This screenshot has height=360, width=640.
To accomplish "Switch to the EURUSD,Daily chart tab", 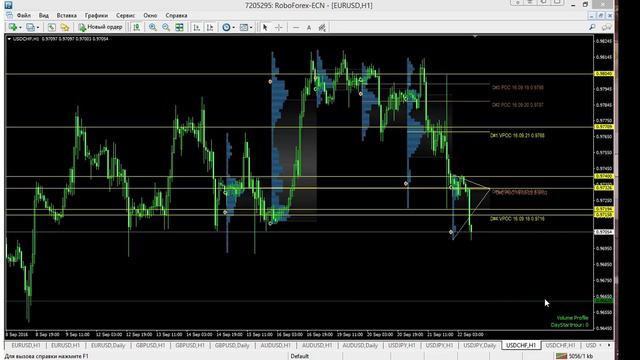I will pyautogui.click(x=108, y=345).
